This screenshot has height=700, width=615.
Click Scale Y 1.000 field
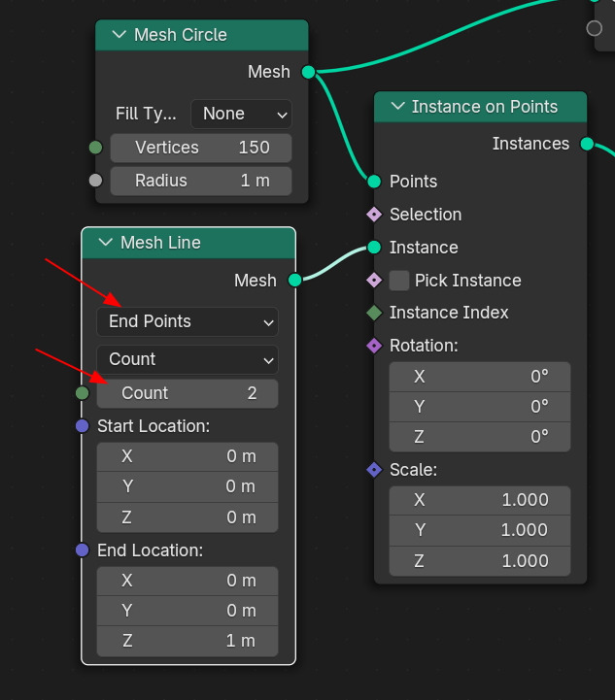point(480,530)
